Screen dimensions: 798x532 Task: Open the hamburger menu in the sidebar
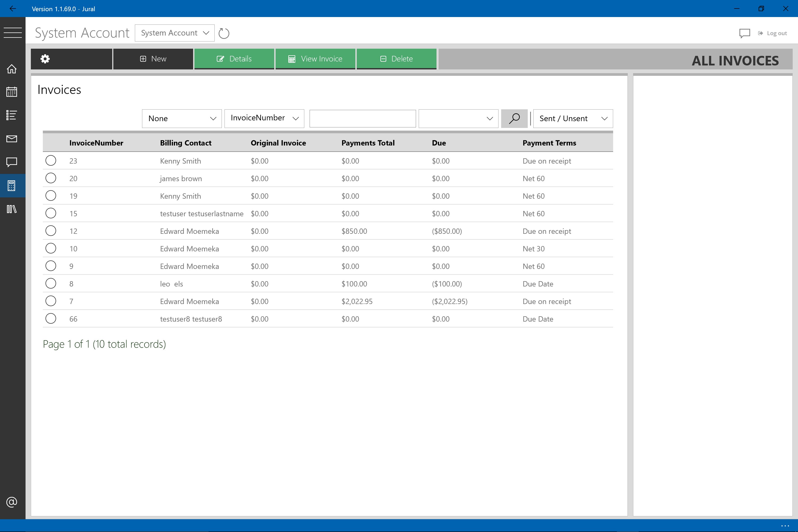tap(13, 32)
